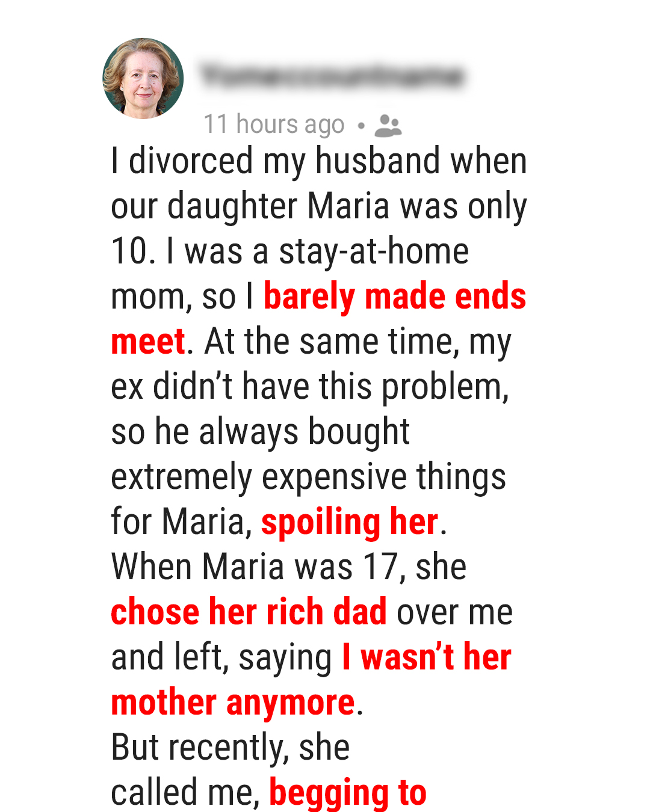Click the line "When Maria was 17, she"
The image size is (650, 812).
(x=289, y=567)
